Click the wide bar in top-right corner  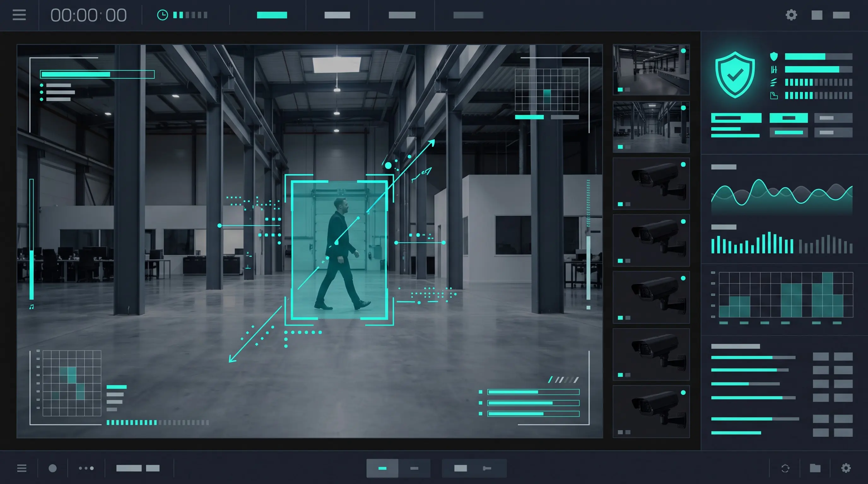(x=841, y=15)
